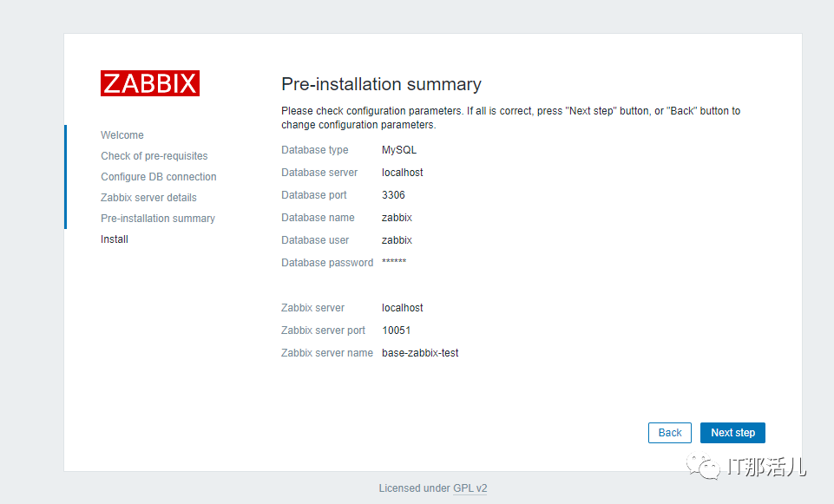Click the ZABBIX logo

tap(150, 83)
